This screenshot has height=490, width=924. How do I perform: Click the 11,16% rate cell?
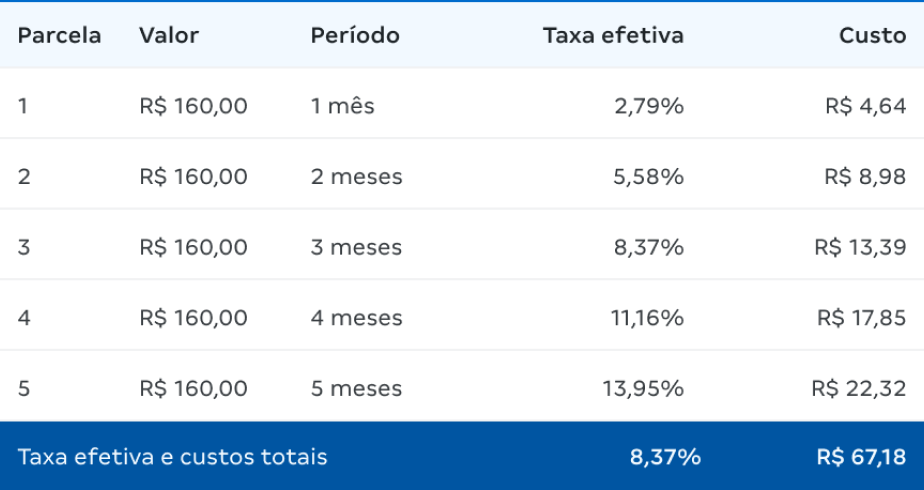649,318
